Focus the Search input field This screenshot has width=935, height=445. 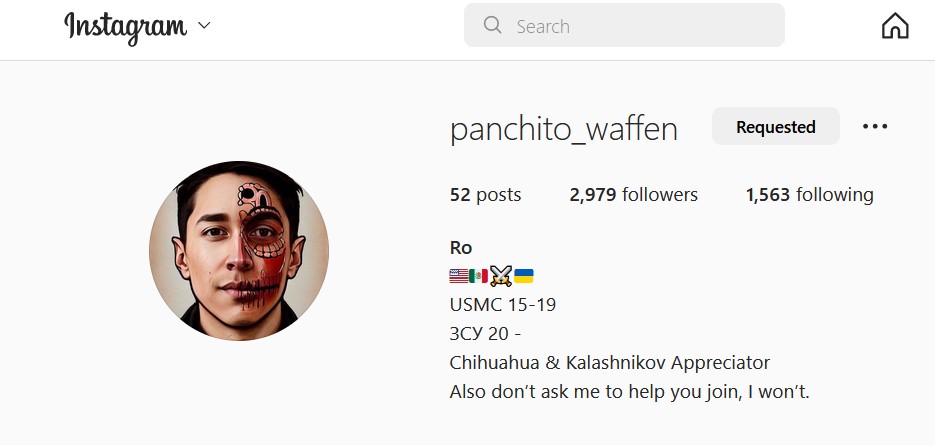(624, 25)
